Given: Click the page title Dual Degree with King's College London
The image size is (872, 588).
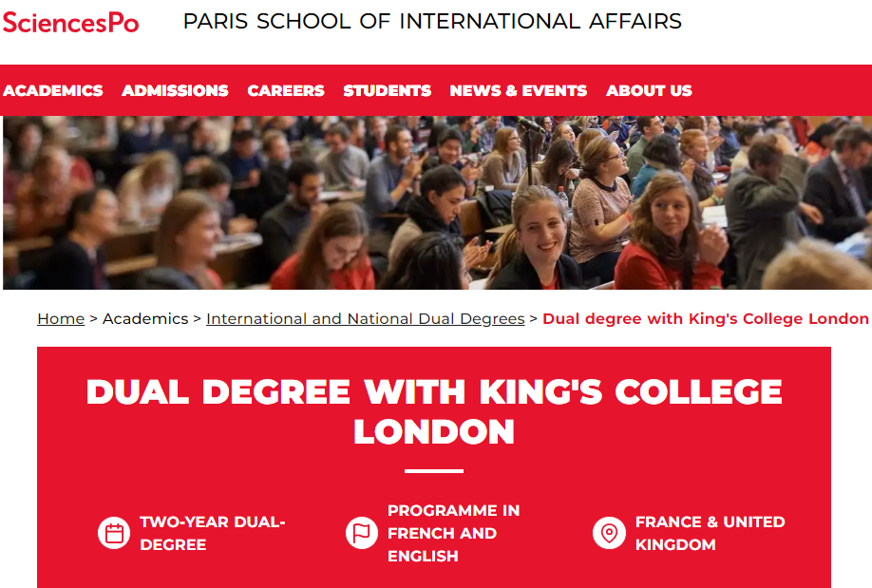Looking at the screenshot, I should click(434, 410).
